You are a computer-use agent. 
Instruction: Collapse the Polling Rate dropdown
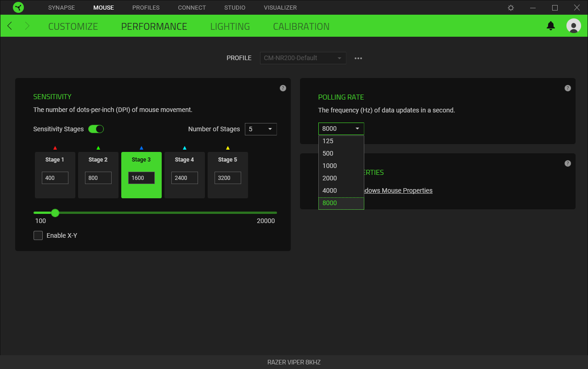(341, 129)
